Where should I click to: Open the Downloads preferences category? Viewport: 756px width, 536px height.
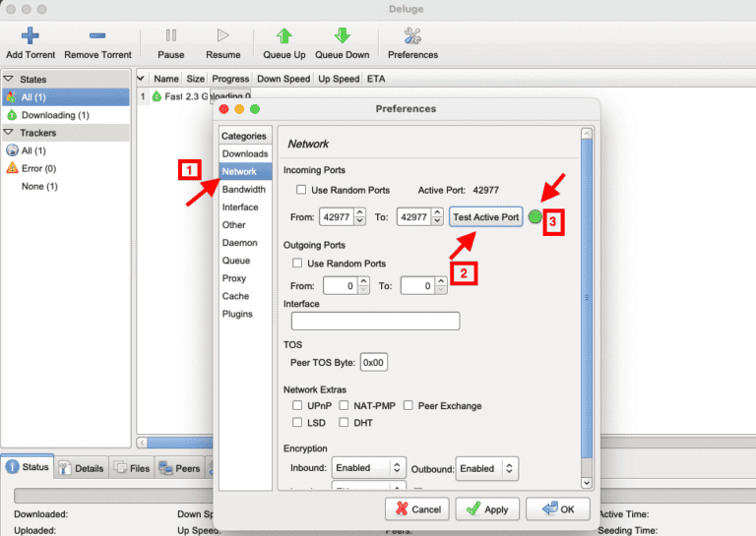coord(245,153)
